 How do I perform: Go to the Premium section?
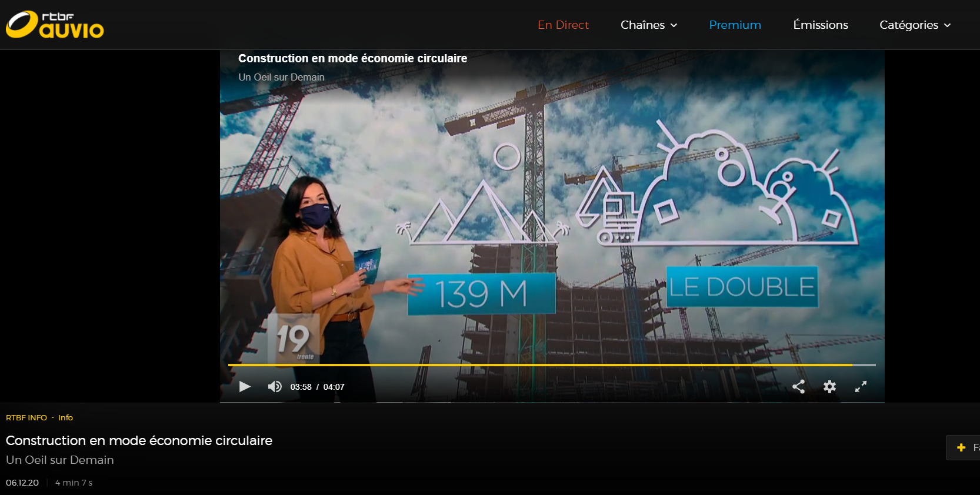(x=735, y=25)
